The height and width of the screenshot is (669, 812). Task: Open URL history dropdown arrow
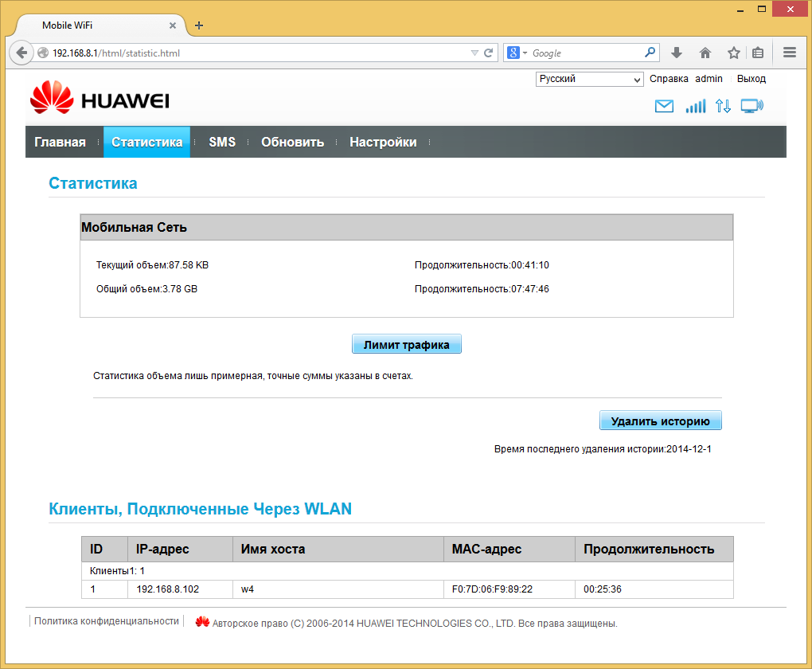(474, 53)
